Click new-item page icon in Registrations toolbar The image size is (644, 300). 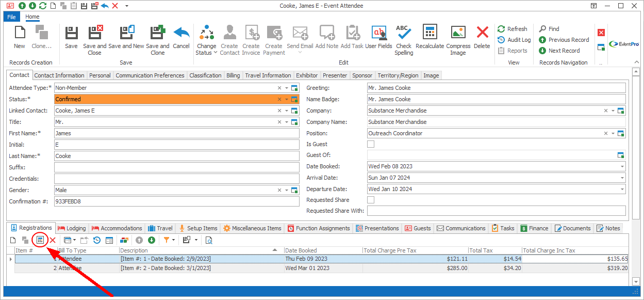pos(13,240)
